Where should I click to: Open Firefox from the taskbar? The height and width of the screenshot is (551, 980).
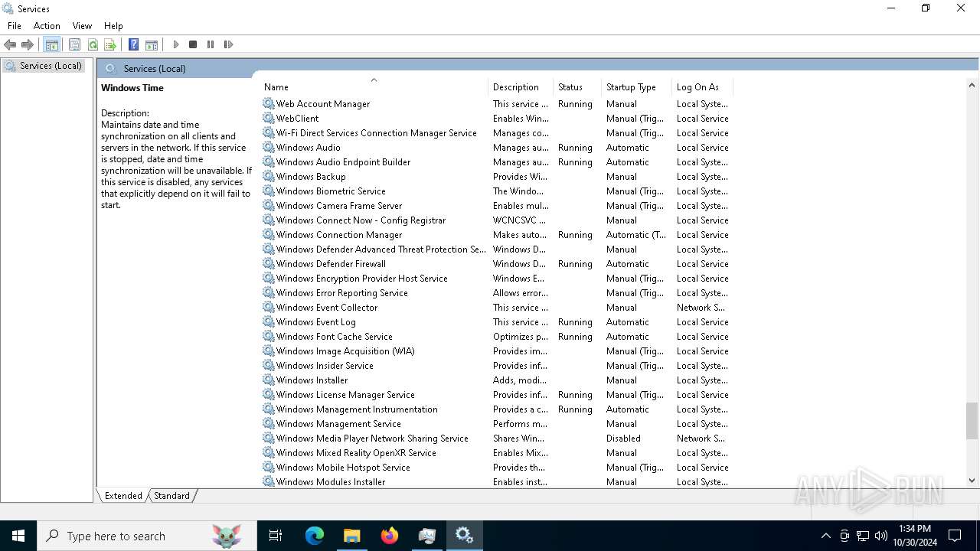click(x=390, y=536)
